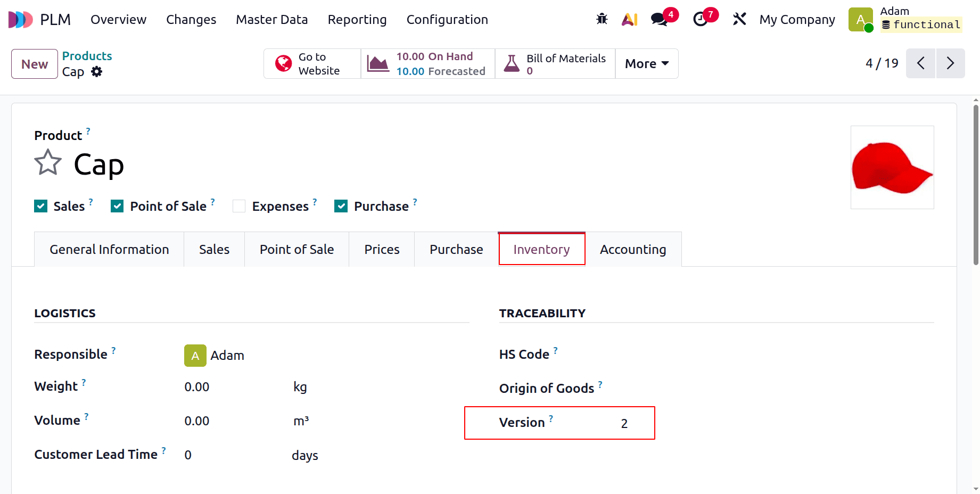This screenshot has height=494, width=980.
Task: Go to next product record arrow
Action: click(950, 63)
